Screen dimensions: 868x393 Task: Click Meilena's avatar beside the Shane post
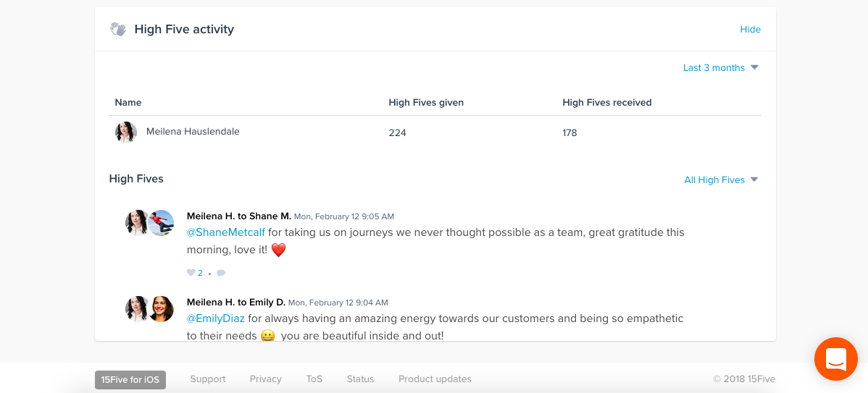[137, 223]
